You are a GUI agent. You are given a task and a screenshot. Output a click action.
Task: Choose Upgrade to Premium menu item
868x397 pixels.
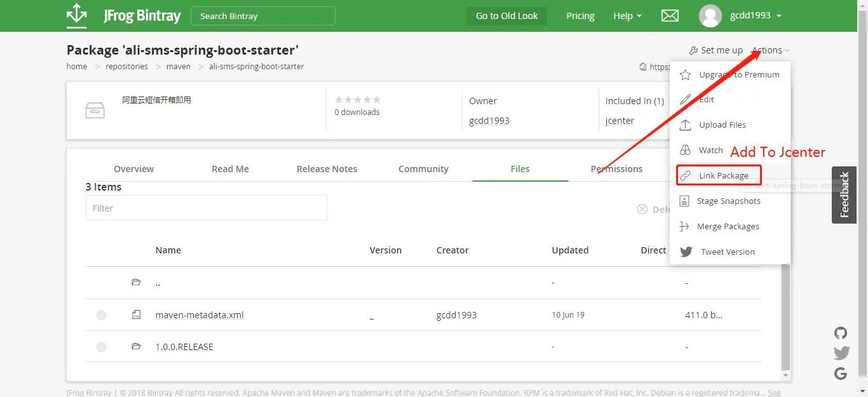click(729, 75)
